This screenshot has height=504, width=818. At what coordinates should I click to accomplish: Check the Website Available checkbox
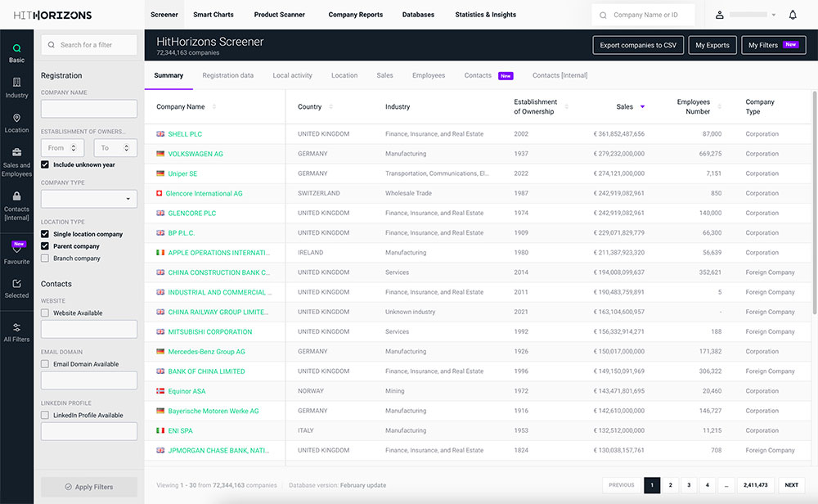click(x=45, y=313)
